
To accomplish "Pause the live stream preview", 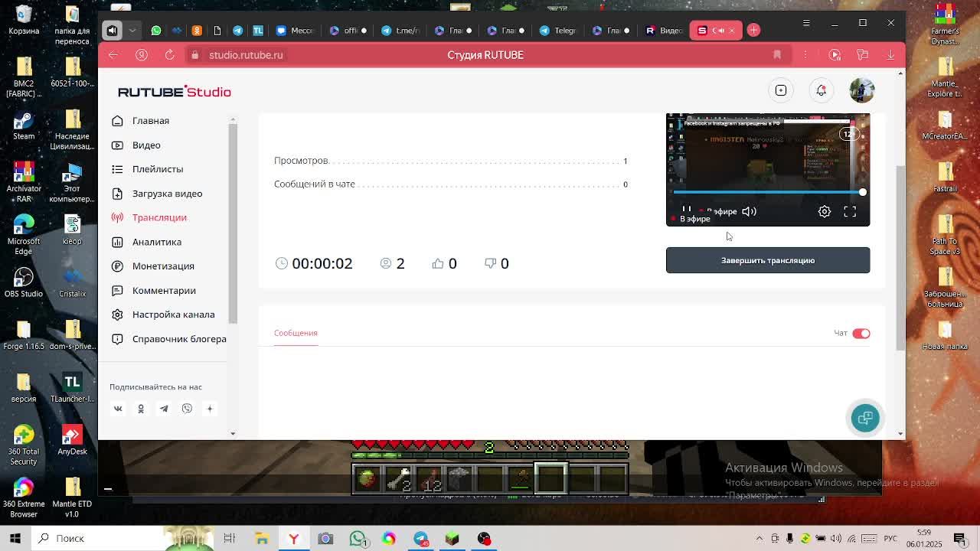I will click(687, 210).
